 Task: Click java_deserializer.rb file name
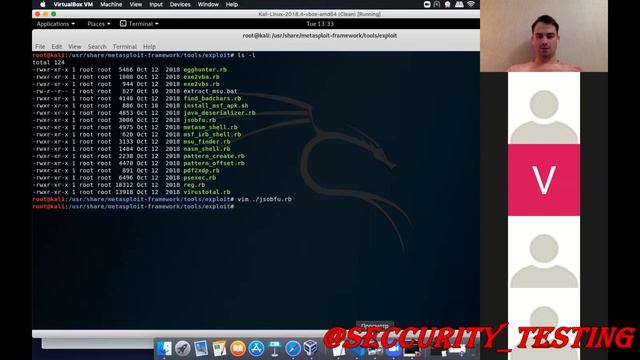coord(219,113)
